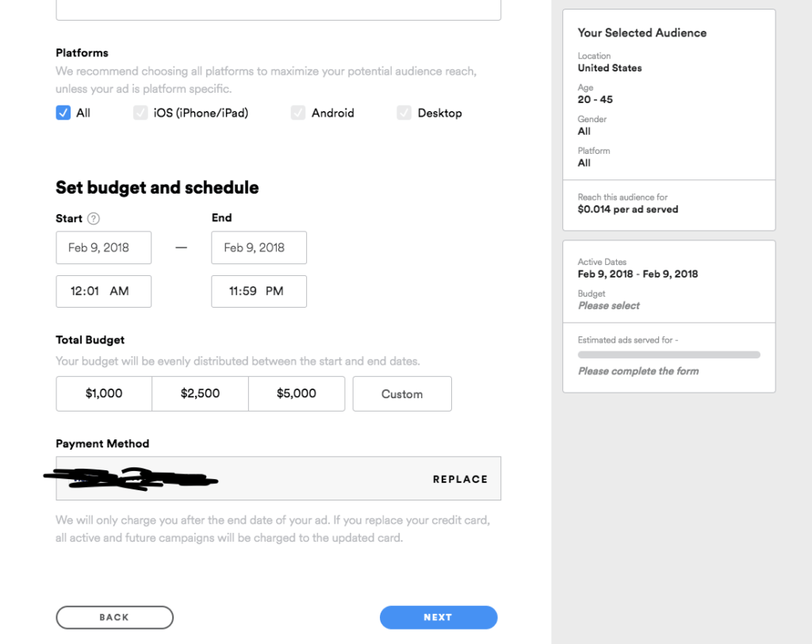View the estimated ads served progress bar

point(668,355)
